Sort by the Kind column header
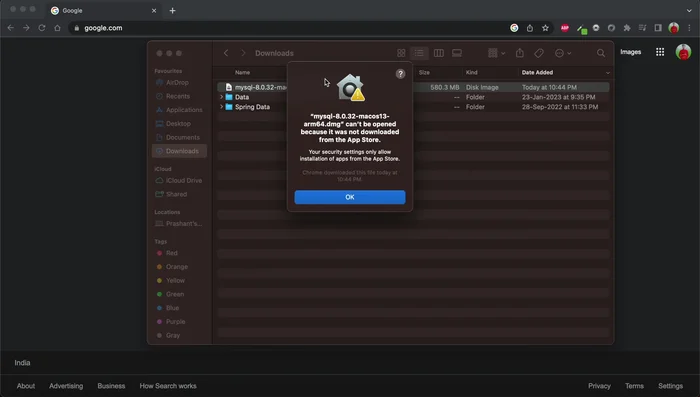Viewport: 700px width, 397px height. click(x=471, y=72)
